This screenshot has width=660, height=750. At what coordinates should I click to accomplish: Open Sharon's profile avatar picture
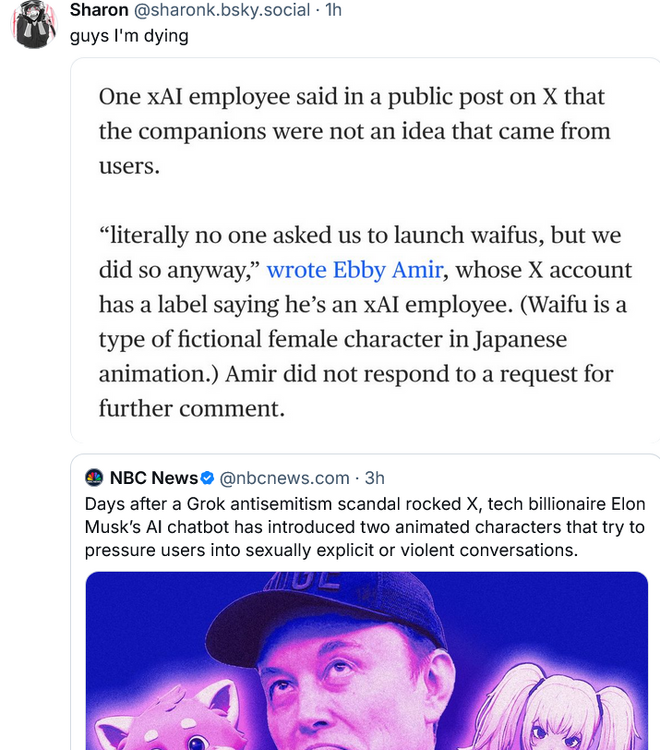tap(35, 25)
